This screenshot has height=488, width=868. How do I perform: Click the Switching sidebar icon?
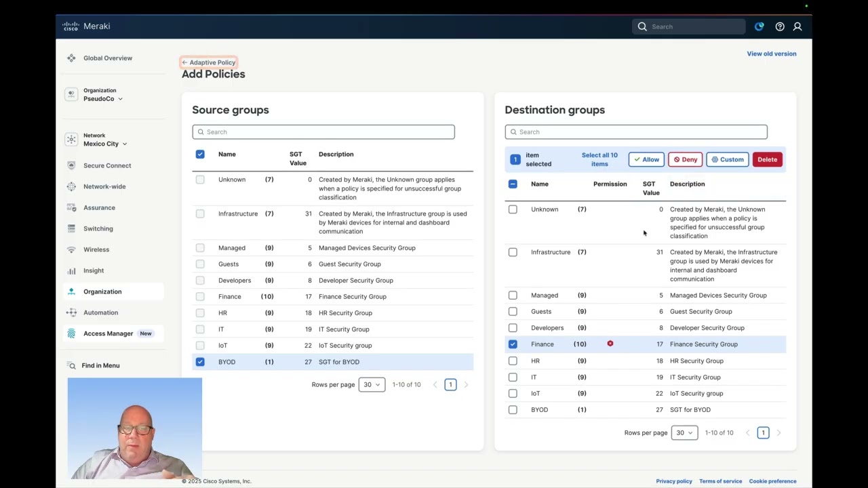tap(71, 228)
